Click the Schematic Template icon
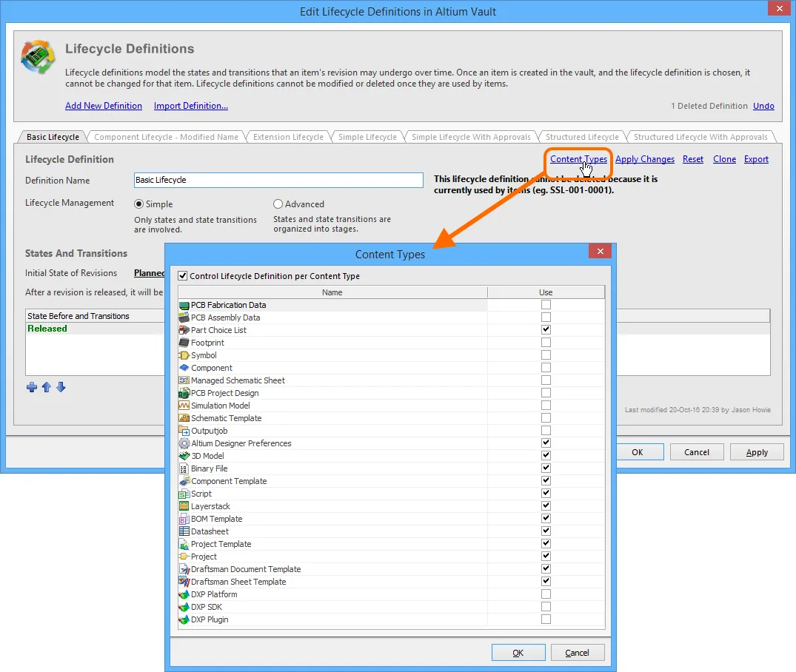 click(184, 418)
